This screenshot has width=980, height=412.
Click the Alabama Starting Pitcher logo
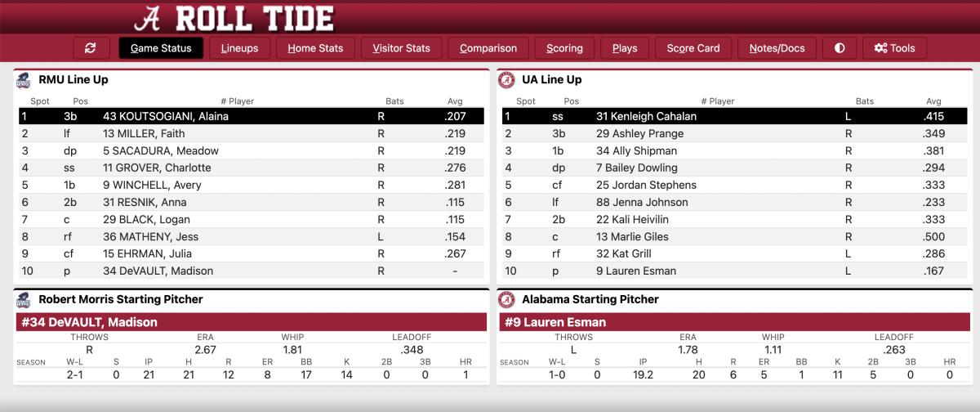click(x=506, y=299)
